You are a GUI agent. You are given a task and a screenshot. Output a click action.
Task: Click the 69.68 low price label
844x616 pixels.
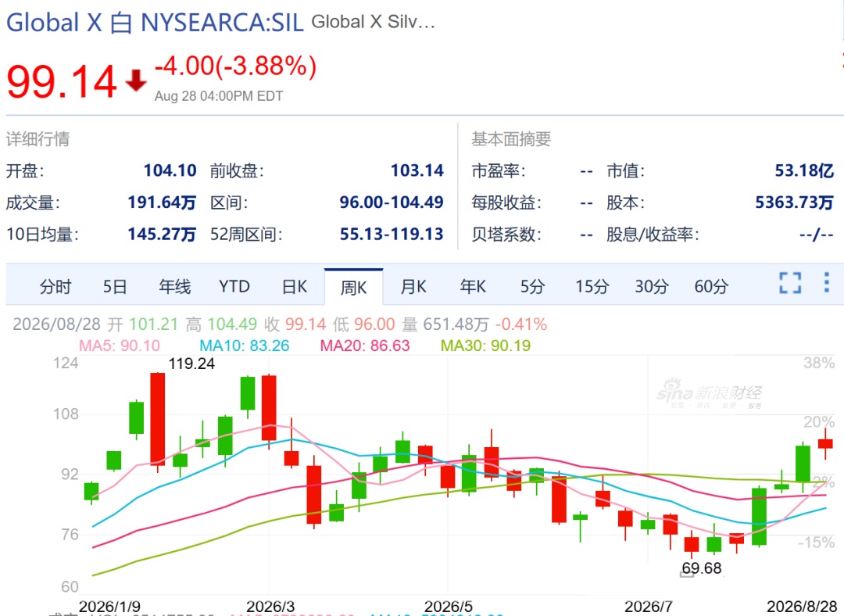pos(701,568)
